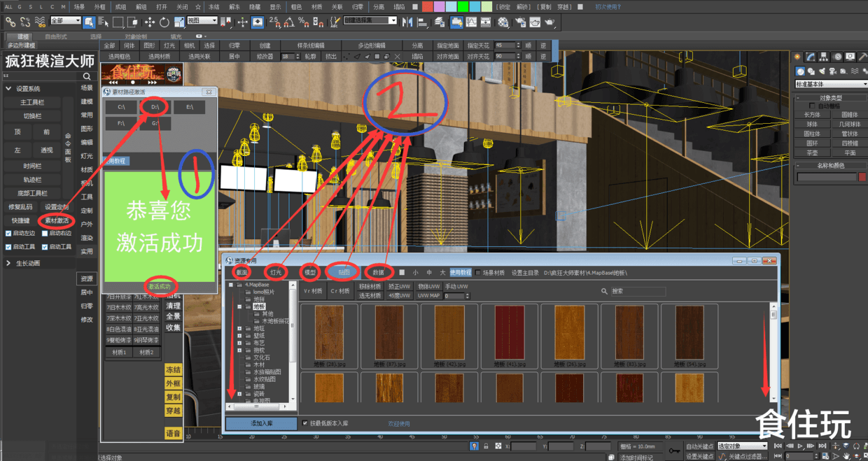
Task: Click the search magnifier under 疯狂模渲大师
Action: click(x=87, y=76)
